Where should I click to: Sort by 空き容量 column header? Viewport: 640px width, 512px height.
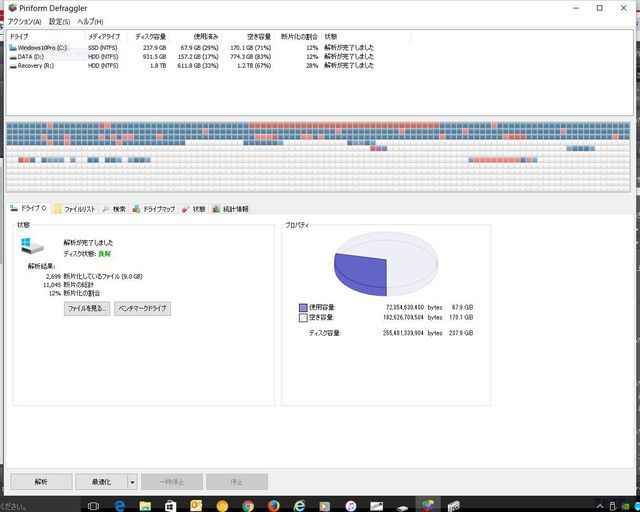248,37
